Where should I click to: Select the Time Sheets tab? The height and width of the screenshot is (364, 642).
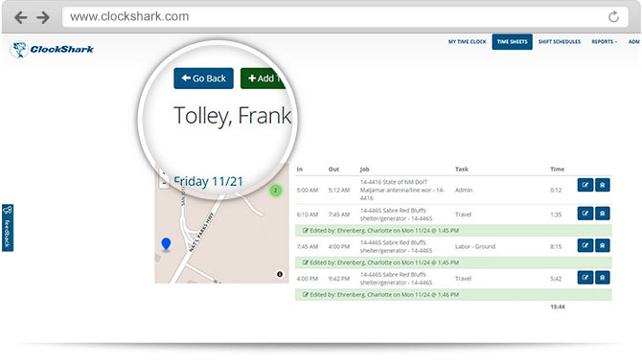513,42
